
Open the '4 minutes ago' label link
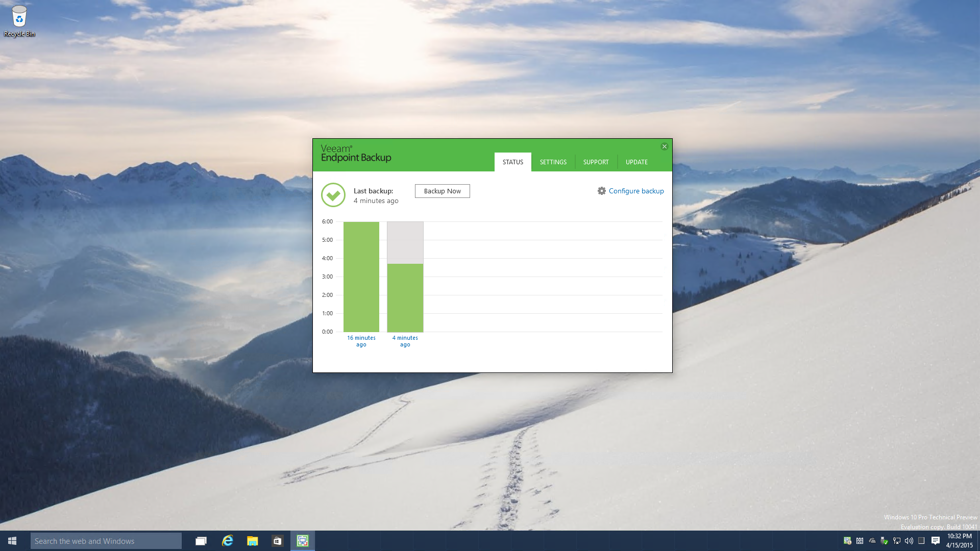click(x=405, y=341)
